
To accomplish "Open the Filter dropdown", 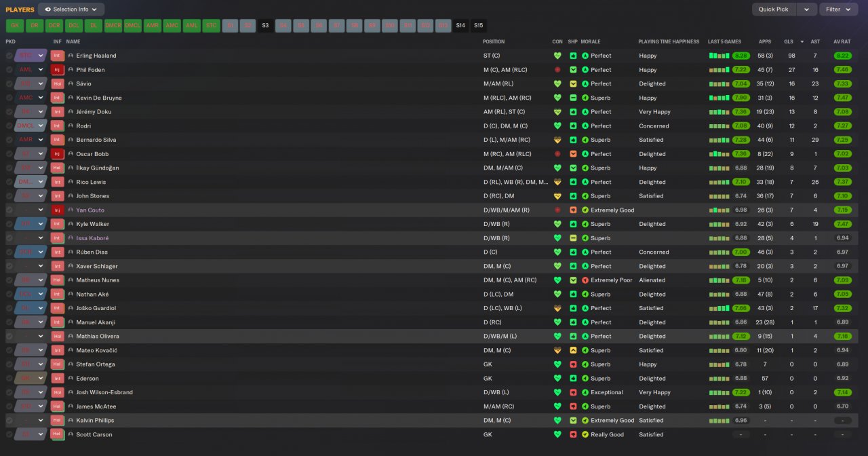I will coord(840,9).
